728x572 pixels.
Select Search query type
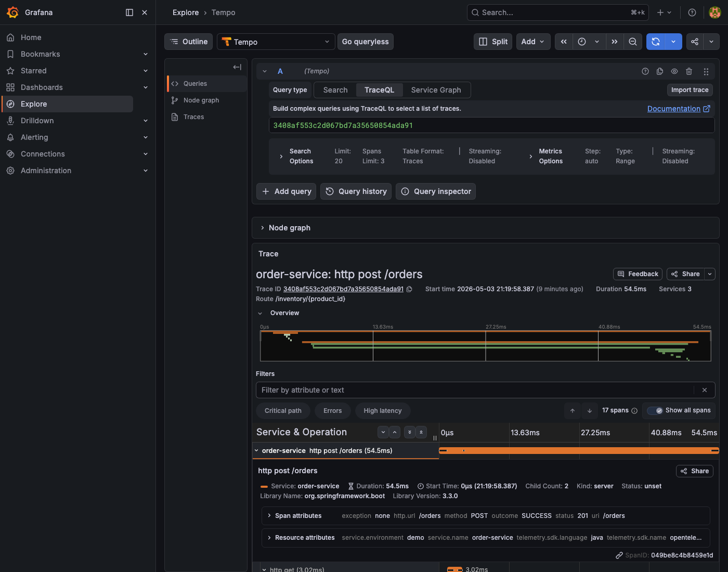335,90
